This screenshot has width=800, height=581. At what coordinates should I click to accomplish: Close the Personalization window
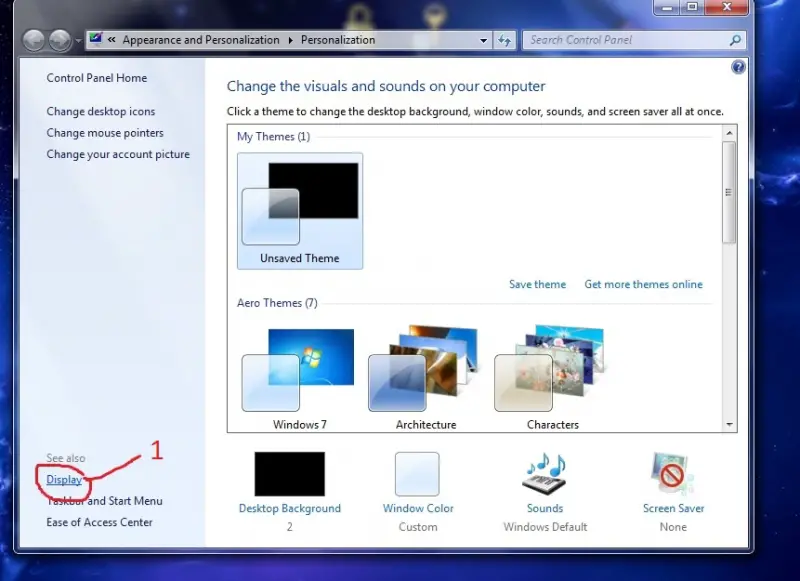727,7
